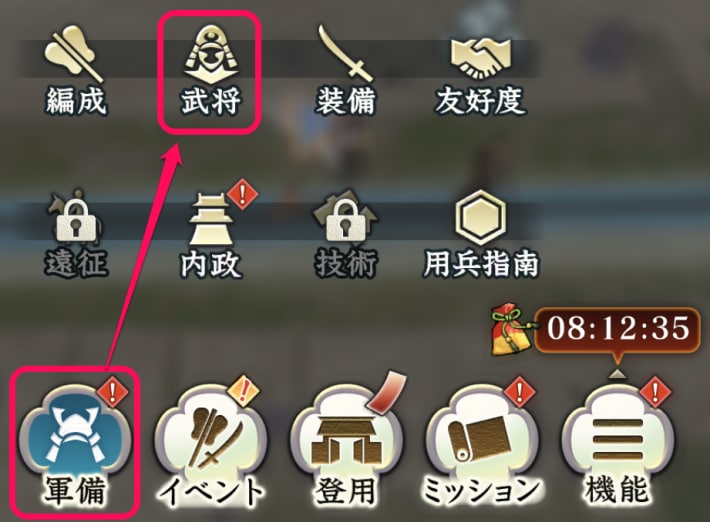Open the 装備 equipment sword icon
This screenshot has width=710, height=522.
(x=345, y=70)
